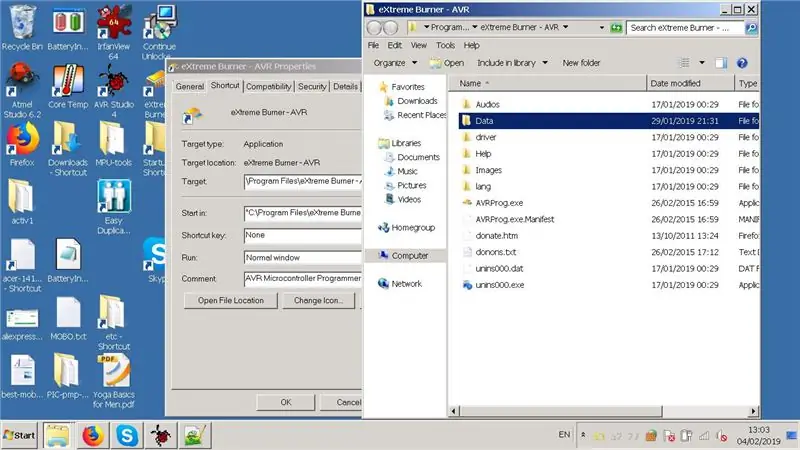
Task: Click the Explorer address refresh button
Action: 616,28
